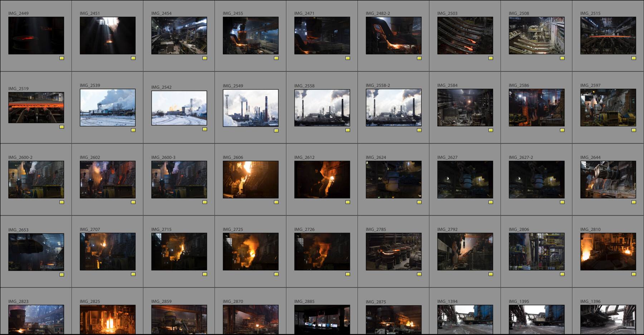The height and width of the screenshot is (335, 644).
Task: Select the IMG_2449 thumbnail
Action: (36, 35)
